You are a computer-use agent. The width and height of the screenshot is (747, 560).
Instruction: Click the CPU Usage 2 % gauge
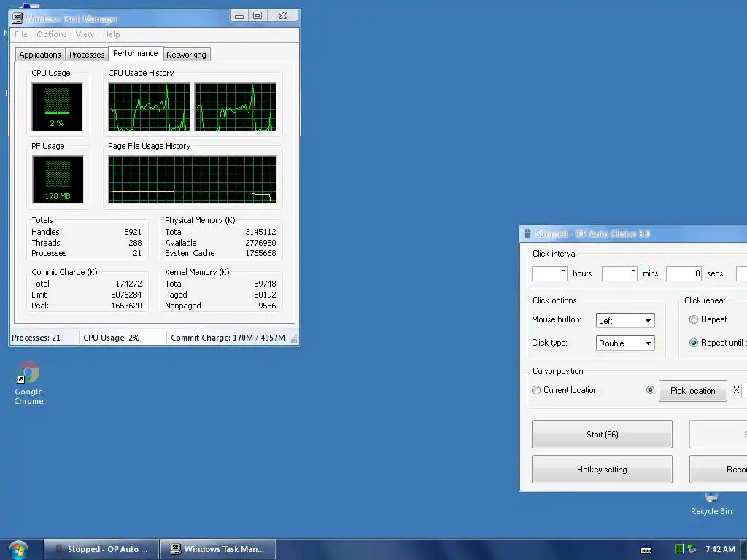tap(57, 106)
